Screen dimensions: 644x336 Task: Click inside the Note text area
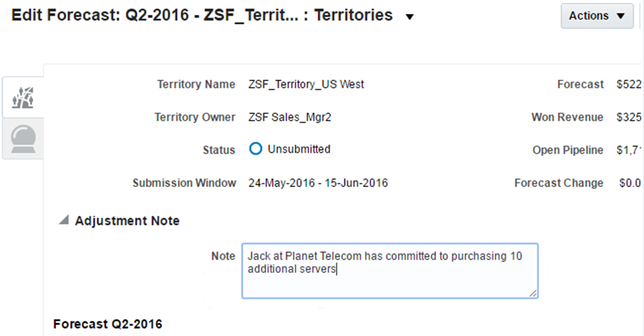point(390,279)
